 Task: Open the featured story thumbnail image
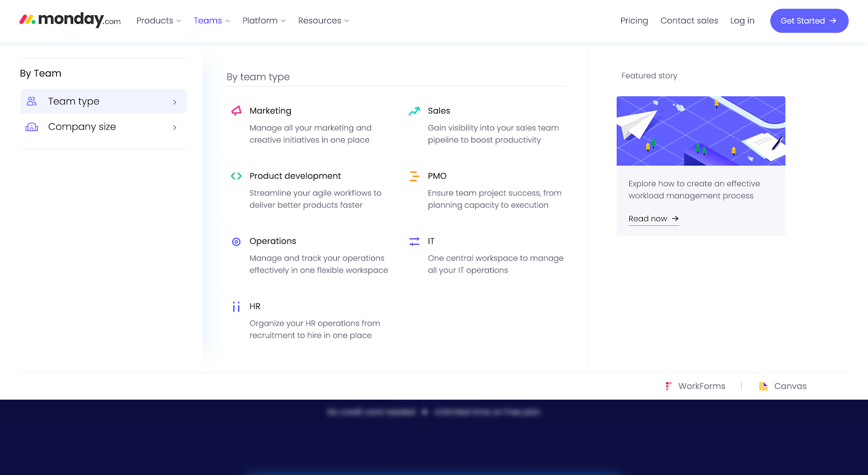(701, 131)
